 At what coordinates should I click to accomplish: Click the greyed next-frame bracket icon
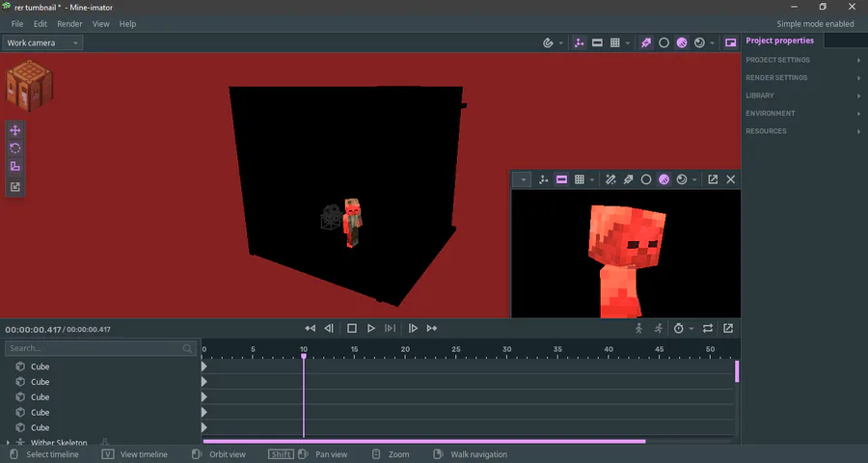pos(391,328)
